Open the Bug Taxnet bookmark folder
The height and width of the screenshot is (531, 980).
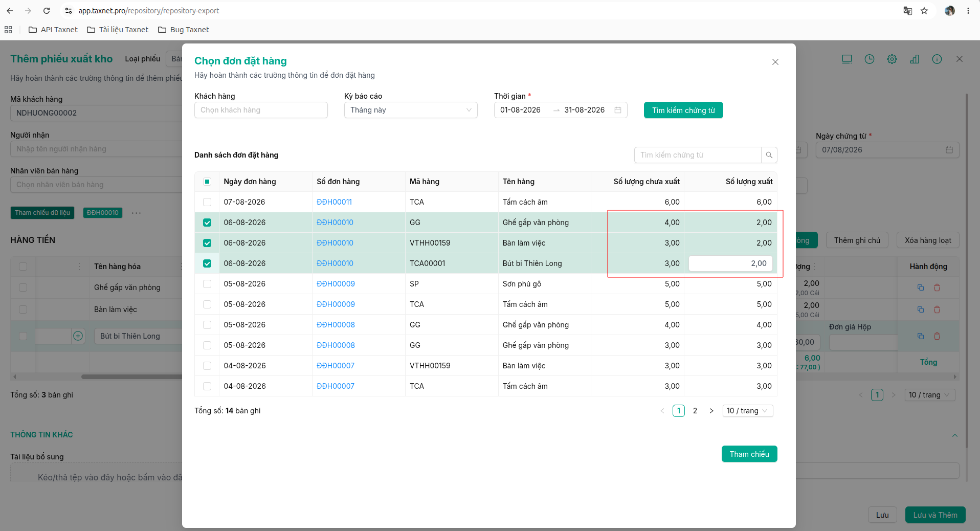point(184,30)
